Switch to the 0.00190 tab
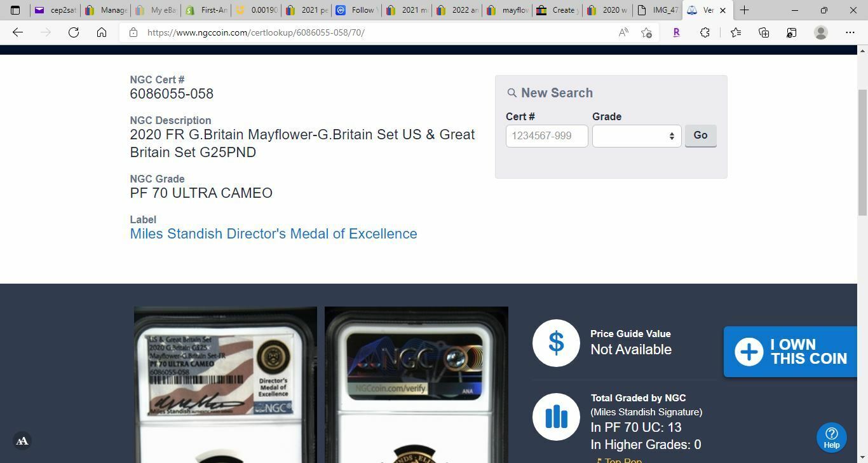Viewport: 868px width, 463px height. coord(257,10)
